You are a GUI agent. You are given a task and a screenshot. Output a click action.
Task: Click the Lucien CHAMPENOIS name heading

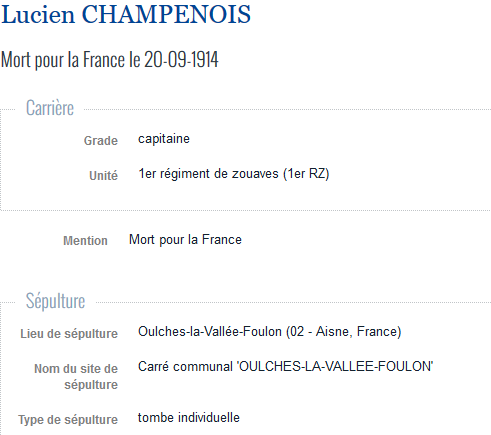[x=126, y=15]
